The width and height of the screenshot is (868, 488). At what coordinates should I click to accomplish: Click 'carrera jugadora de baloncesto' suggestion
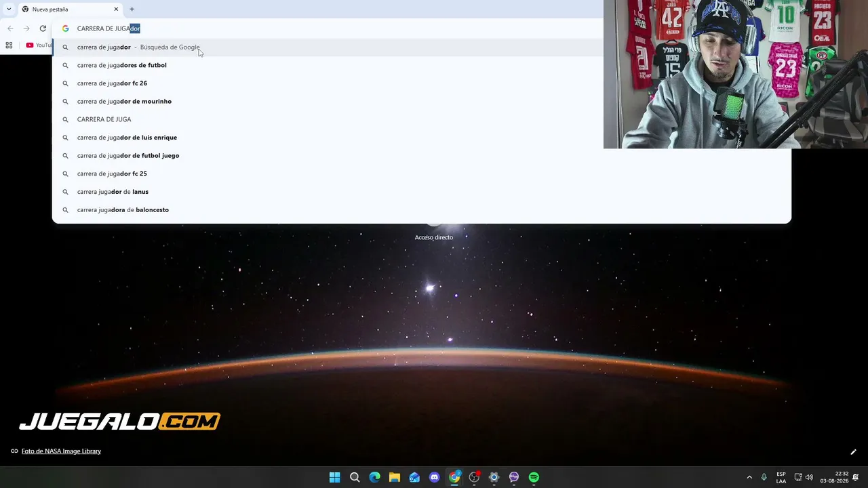422,210
